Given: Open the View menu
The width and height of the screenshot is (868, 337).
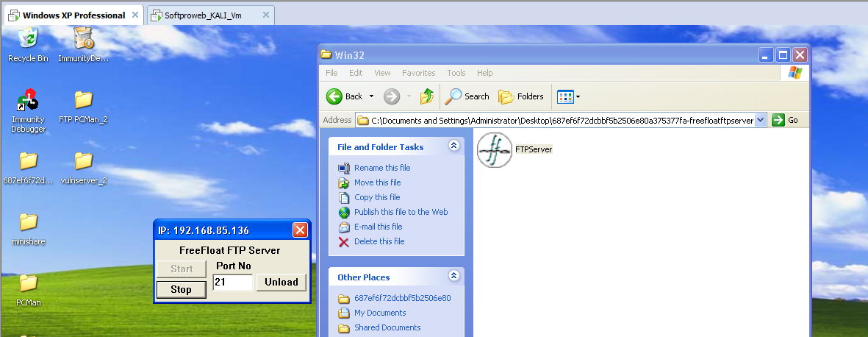Looking at the screenshot, I should pyautogui.click(x=382, y=73).
